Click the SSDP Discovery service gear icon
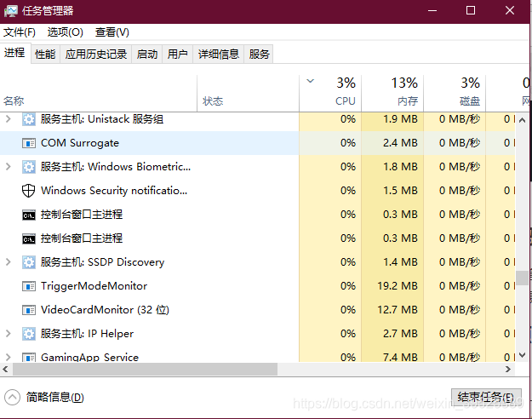Viewport: 532px width, 419px height. pos(29,262)
